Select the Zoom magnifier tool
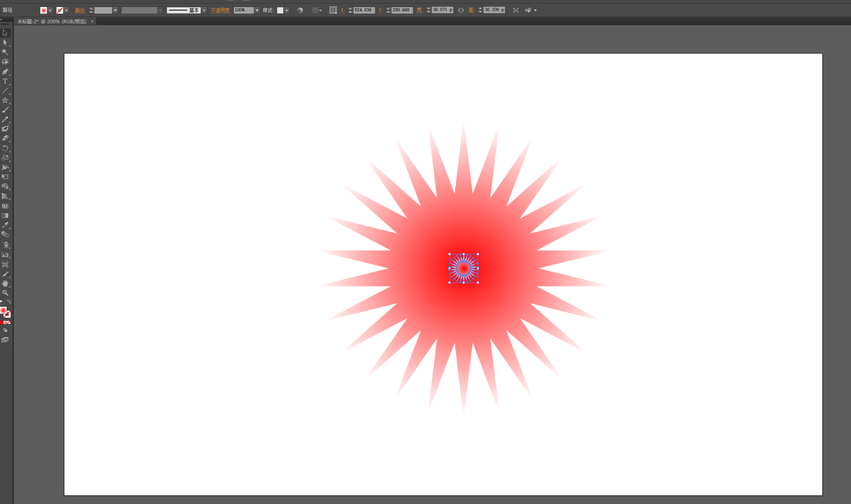 coord(5,293)
